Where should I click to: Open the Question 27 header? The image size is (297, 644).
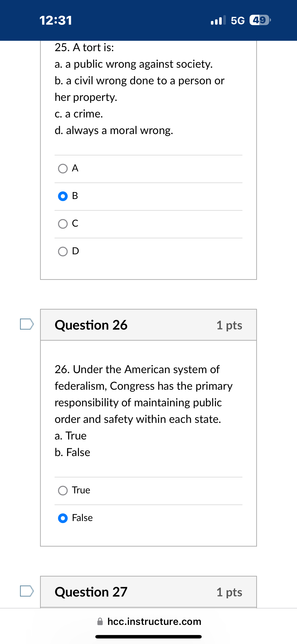click(91, 591)
